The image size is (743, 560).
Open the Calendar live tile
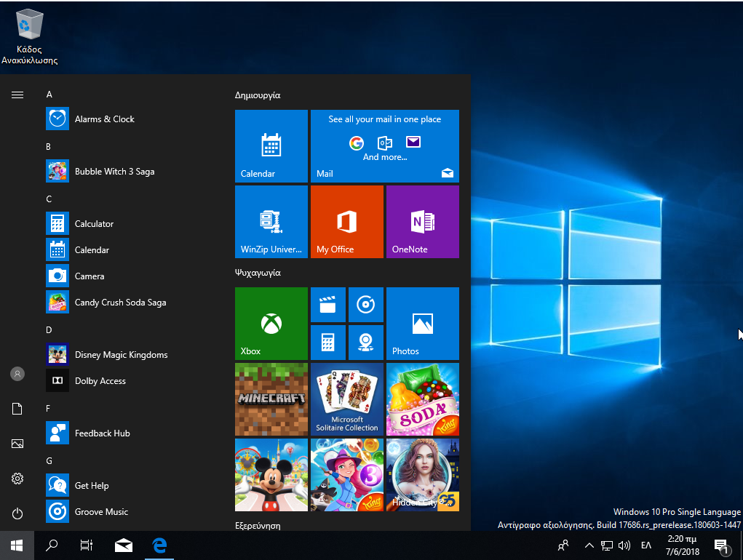tap(271, 146)
